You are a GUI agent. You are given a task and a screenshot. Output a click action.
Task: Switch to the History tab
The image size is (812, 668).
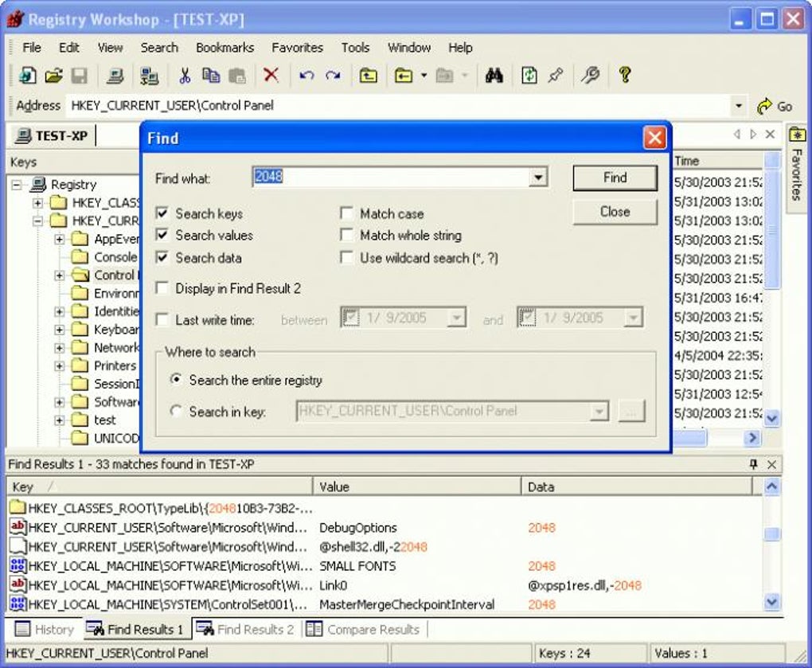[x=45, y=629]
